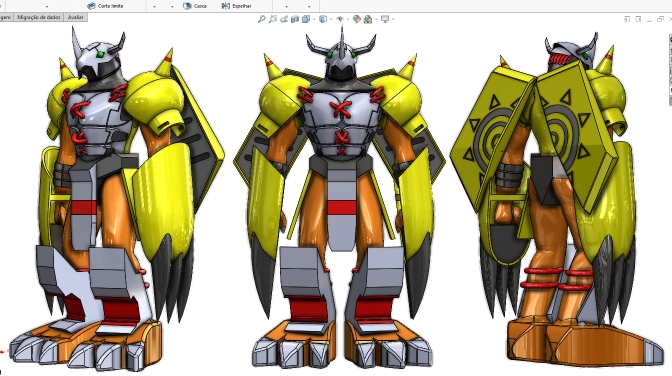Click the Hide/Show Items icon

[340, 19]
